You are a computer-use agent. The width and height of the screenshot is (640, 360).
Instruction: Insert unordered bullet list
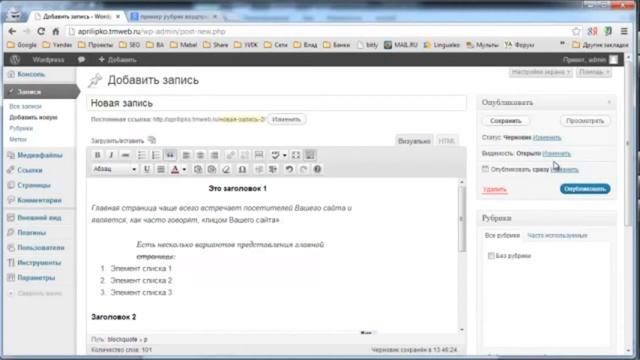pyautogui.click(x=141, y=155)
